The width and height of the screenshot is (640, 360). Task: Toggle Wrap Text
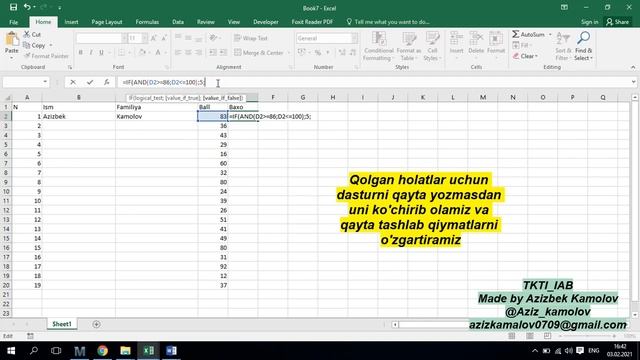coord(251,38)
